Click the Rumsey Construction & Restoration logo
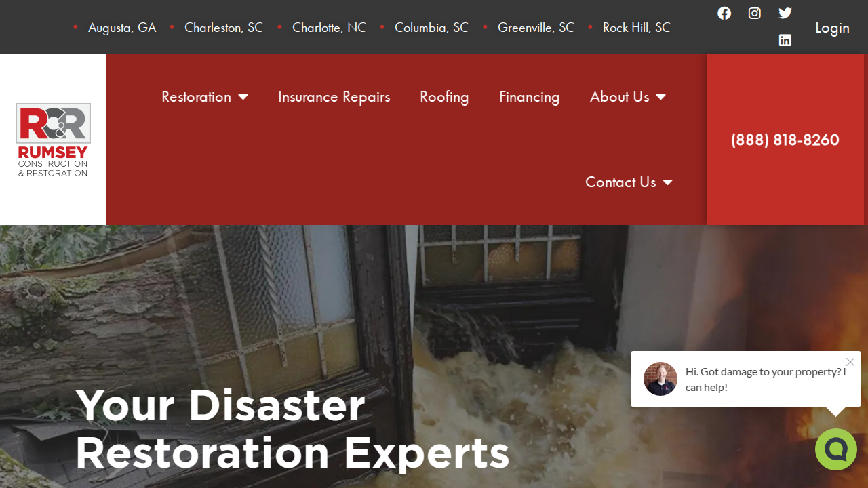Viewport: 868px width, 488px height. tap(53, 140)
